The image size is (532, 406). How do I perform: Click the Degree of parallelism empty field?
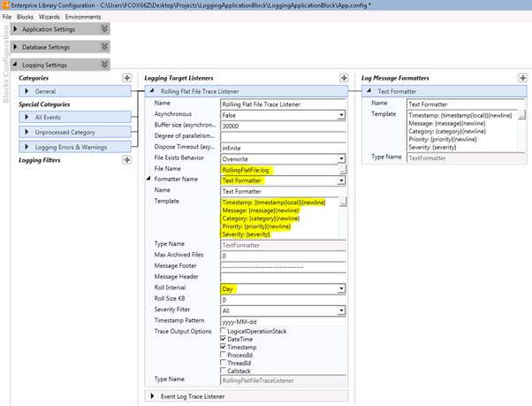point(284,137)
